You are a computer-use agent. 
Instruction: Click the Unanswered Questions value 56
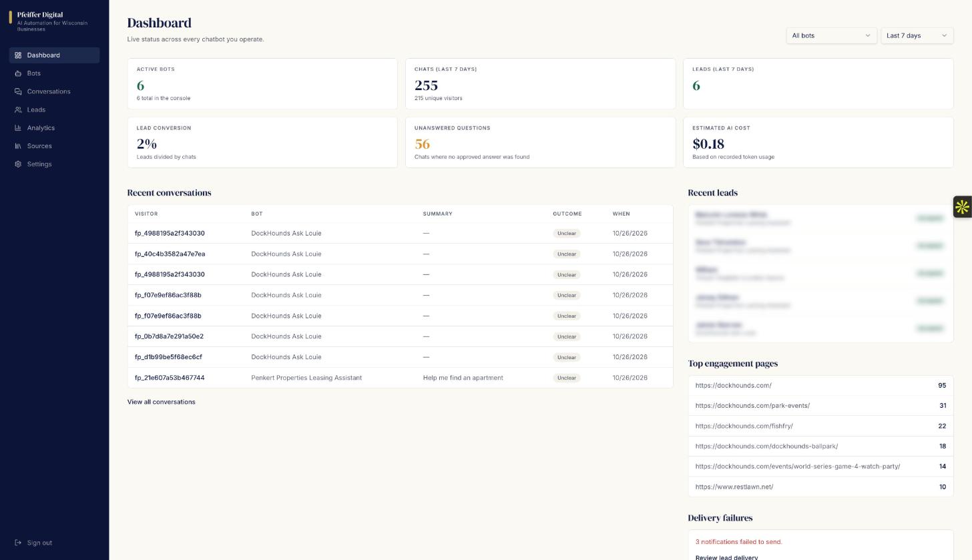tap(422, 144)
